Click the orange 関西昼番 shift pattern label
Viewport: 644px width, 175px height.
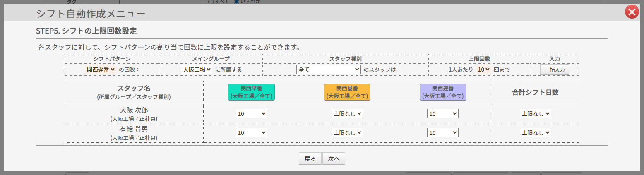(347, 92)
